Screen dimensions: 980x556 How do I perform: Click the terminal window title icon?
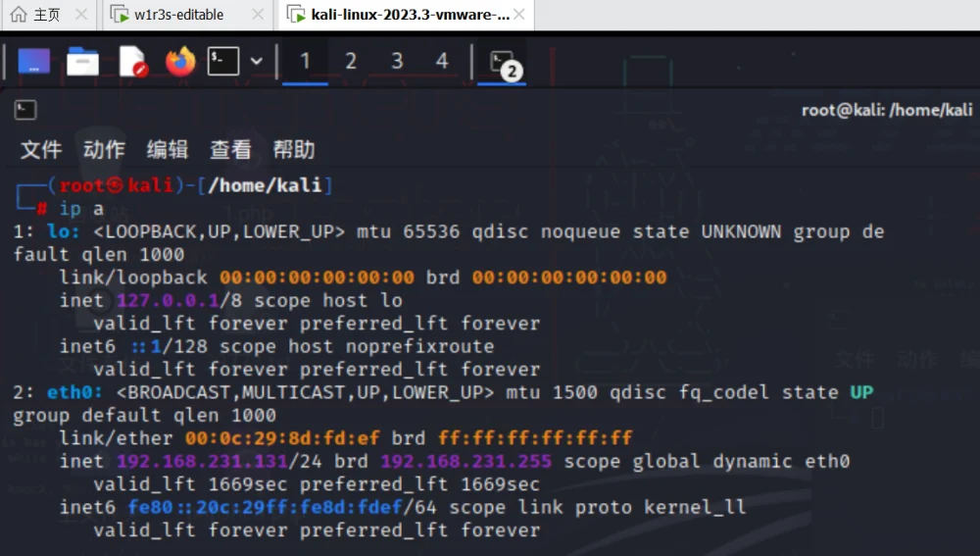coord(25,110)
